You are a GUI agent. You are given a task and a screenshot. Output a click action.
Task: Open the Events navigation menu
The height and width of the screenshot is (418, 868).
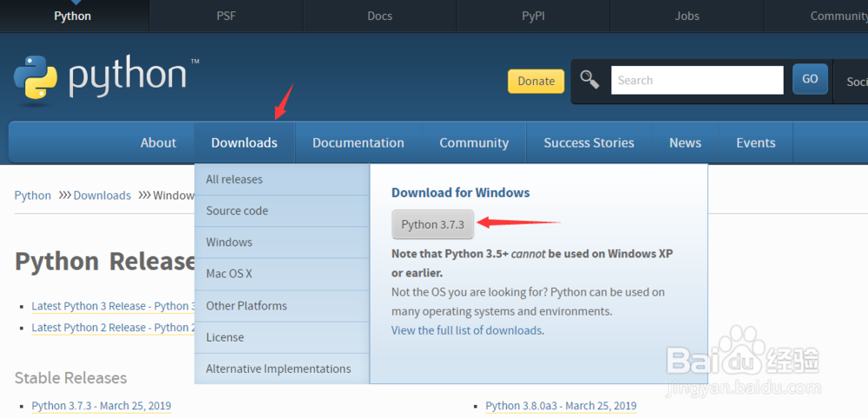point(756,142)
